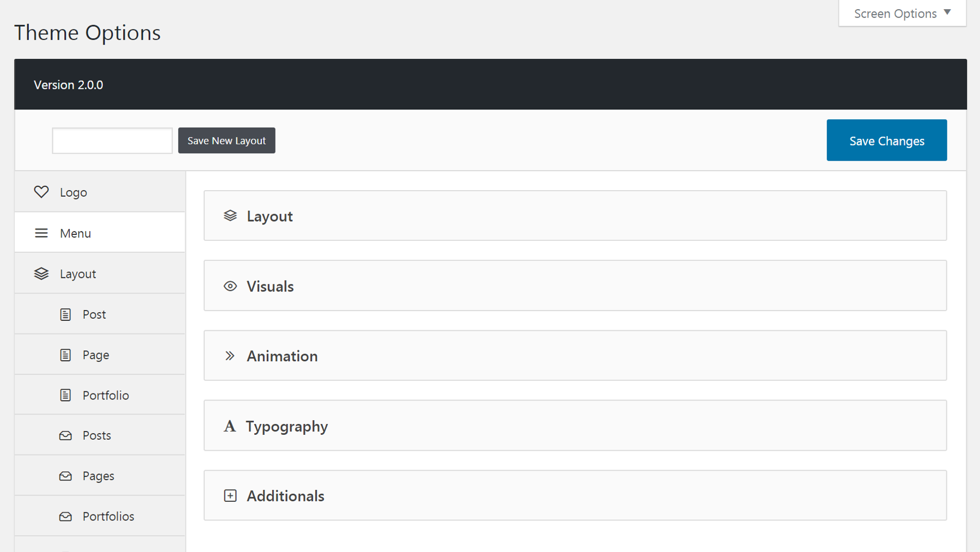
Task: Click the Save New Layout button
Action: [x=226, y=141]
